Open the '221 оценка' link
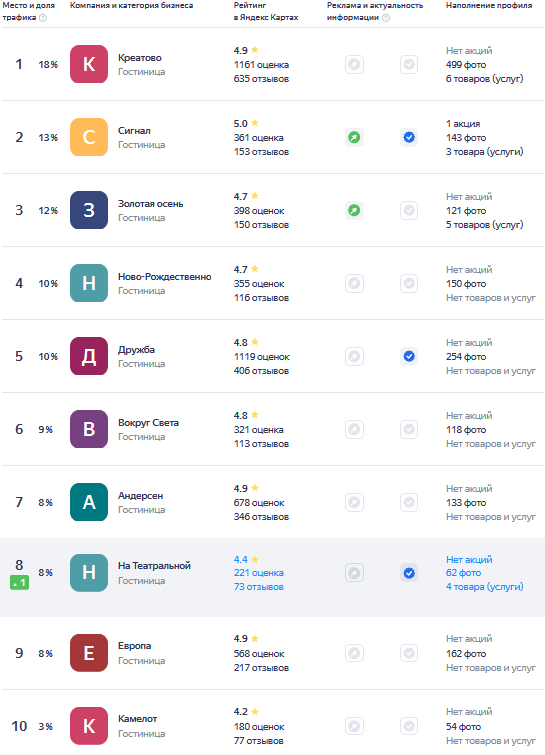 [259, 573]
